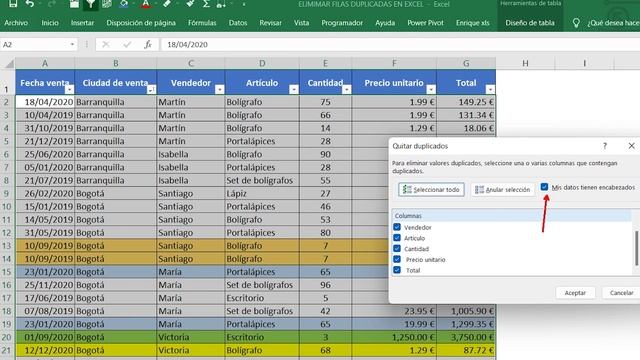Click the AutoSum sigma icon
The image size is (640, 360).
coord(207,4)
